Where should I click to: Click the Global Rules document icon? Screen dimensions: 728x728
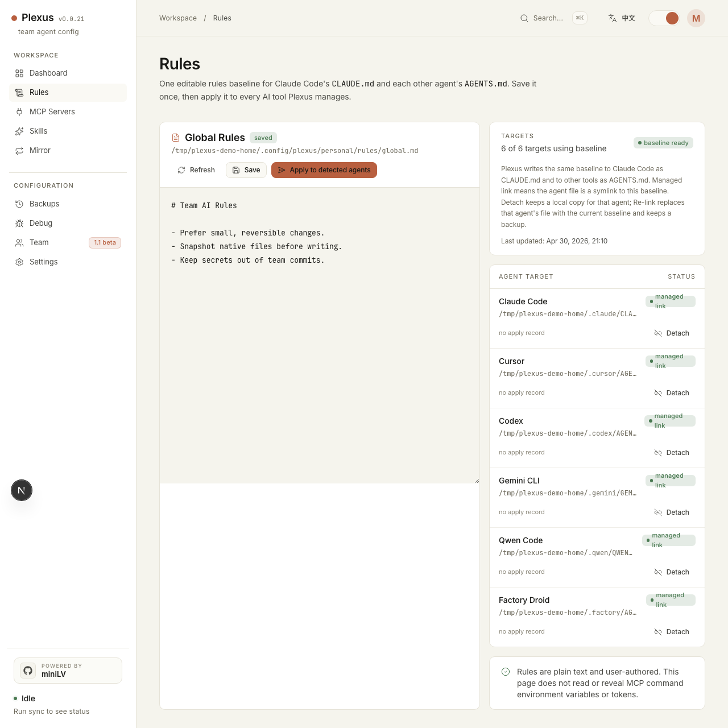(x=176, y=138)
